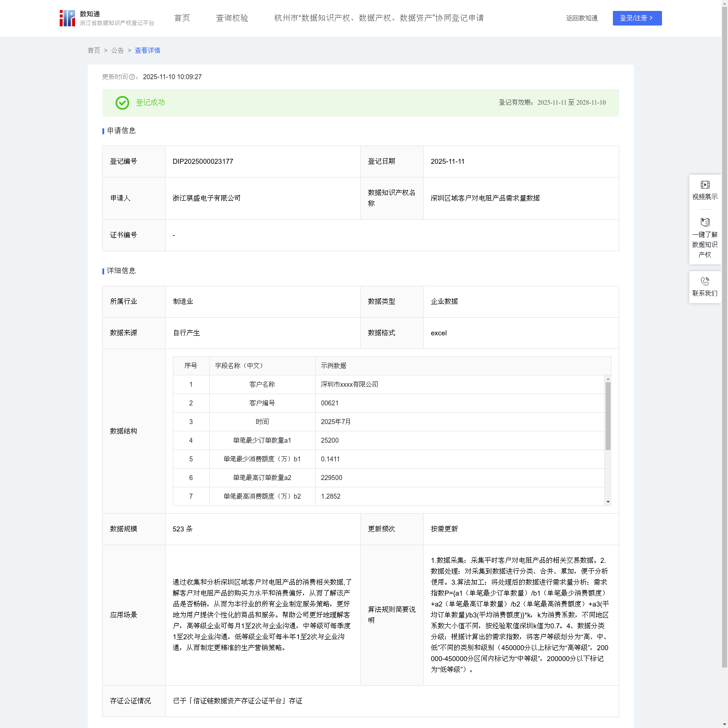Click the 一键了解数据知识产权 book icon
The height and width of the screenshot is (728, 728).
[x=705, y=222]
